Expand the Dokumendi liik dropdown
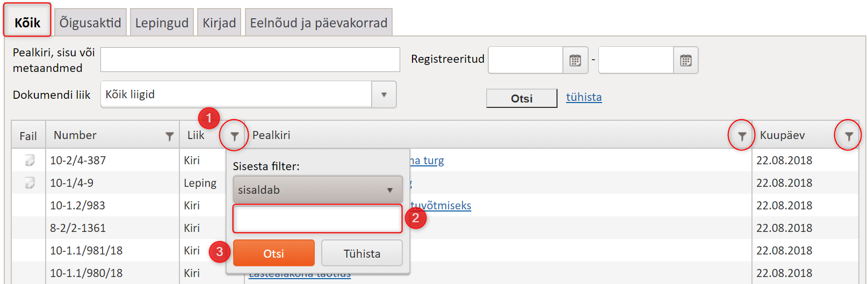Screen dimensions: 868x284 click(x=384, y=94)
